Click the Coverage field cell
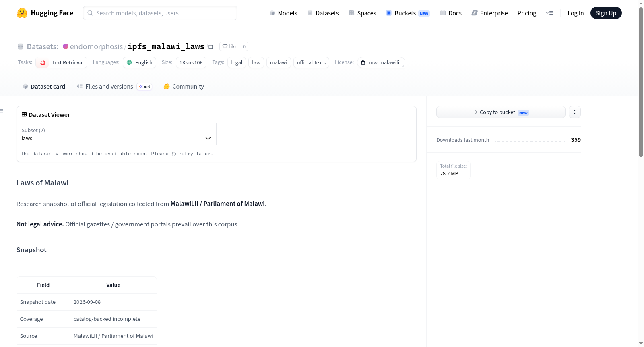This screenshot has width=644, height=347. click(x=43, y=319)
